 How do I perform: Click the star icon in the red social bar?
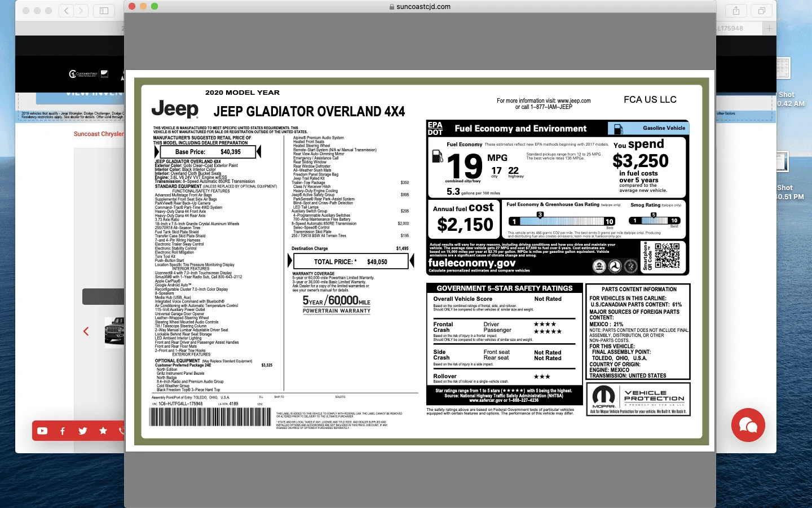103,431
